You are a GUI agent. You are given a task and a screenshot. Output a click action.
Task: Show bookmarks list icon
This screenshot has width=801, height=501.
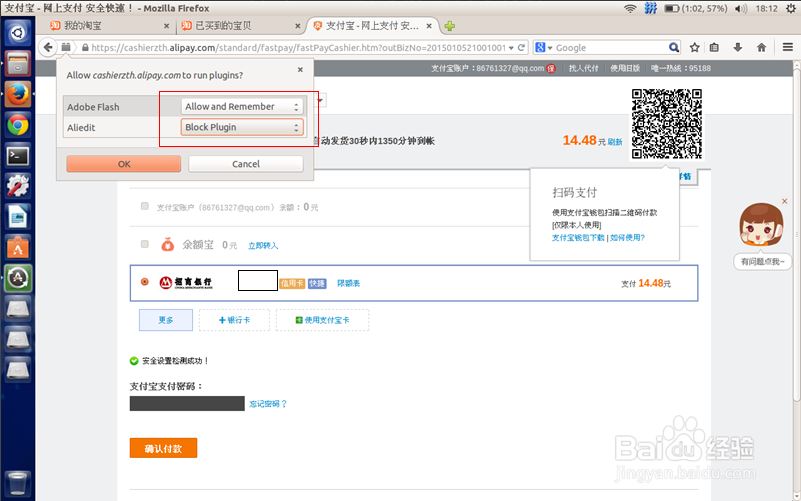(714, 47)
